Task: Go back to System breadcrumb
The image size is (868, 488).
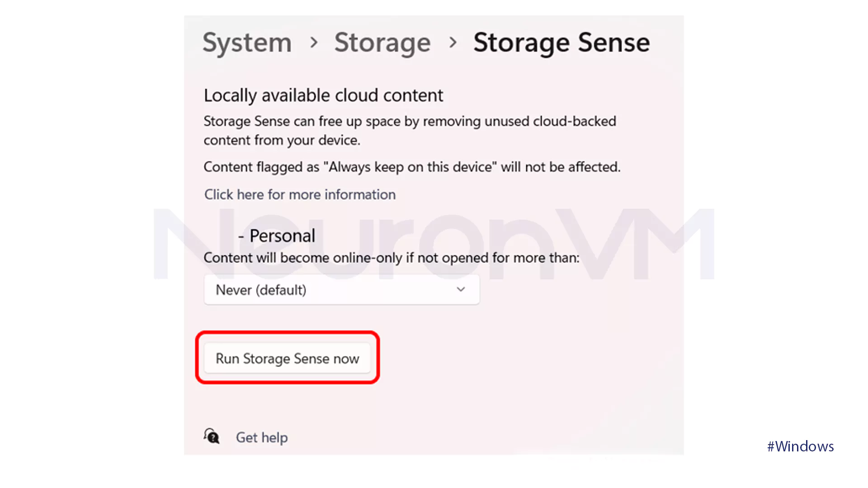Action: pyautogui.click(x=247, y=43)
